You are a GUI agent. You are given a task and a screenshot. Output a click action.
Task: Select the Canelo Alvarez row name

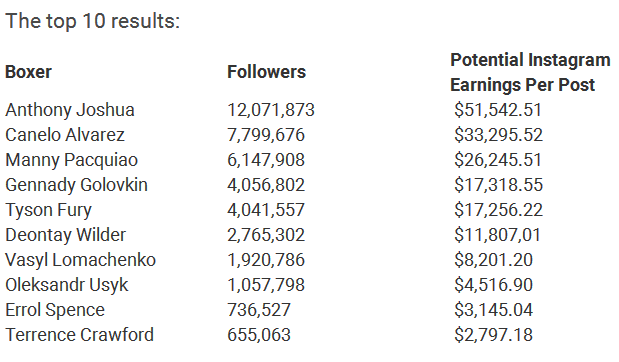click(x=65, y=135)
